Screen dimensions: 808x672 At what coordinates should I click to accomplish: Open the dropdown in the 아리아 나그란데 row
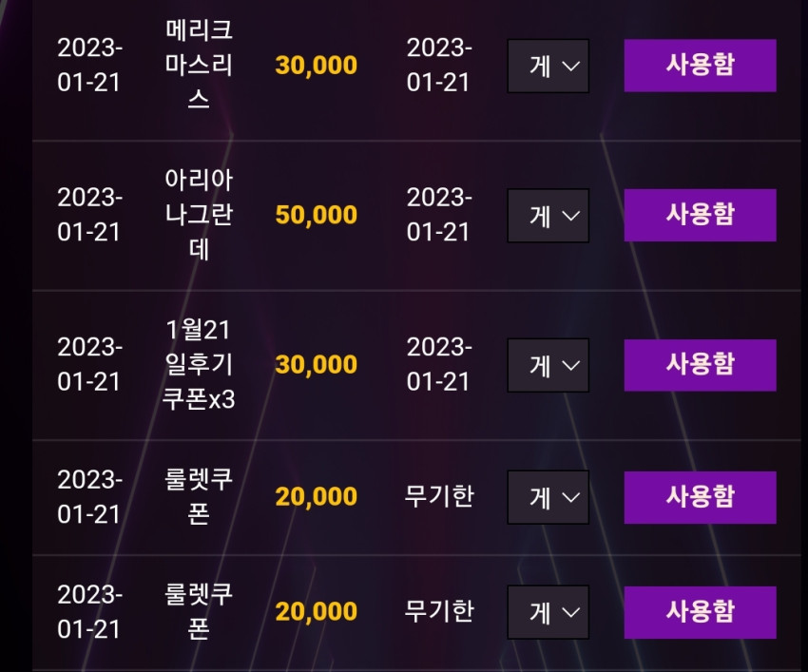548,216
